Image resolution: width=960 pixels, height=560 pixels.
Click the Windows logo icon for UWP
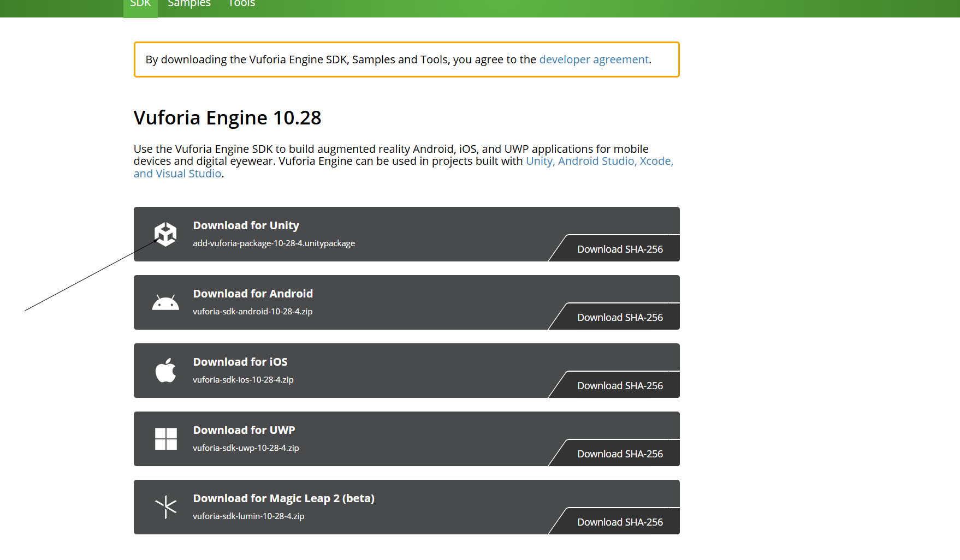tap(165, 439)
